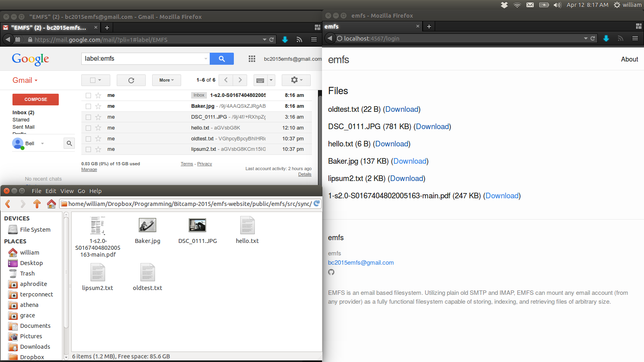
Task: Select checkbox for Baker.jpg email
Action: click(x=88, y=106)
